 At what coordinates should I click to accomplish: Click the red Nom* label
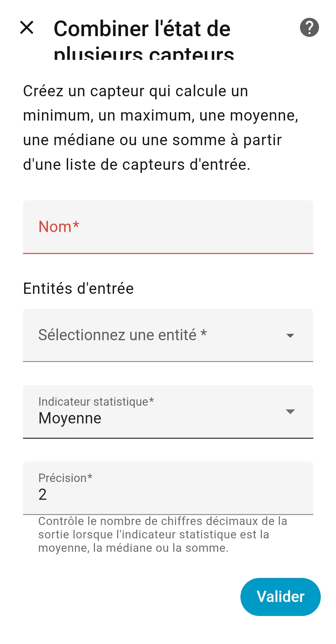coord(59,227)
